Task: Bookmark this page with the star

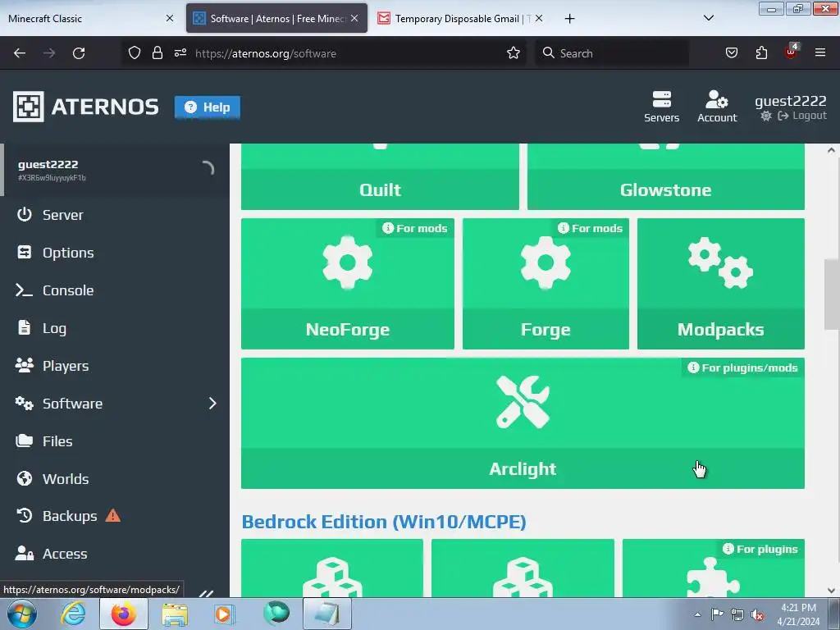Action: tap(514, 53)
